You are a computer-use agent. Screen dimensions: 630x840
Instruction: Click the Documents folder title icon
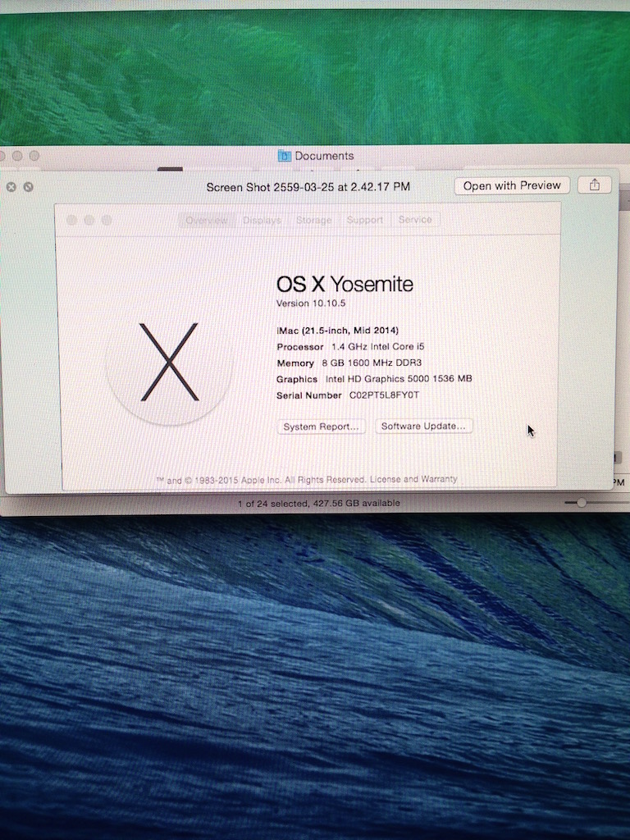[x=285, y=156]
